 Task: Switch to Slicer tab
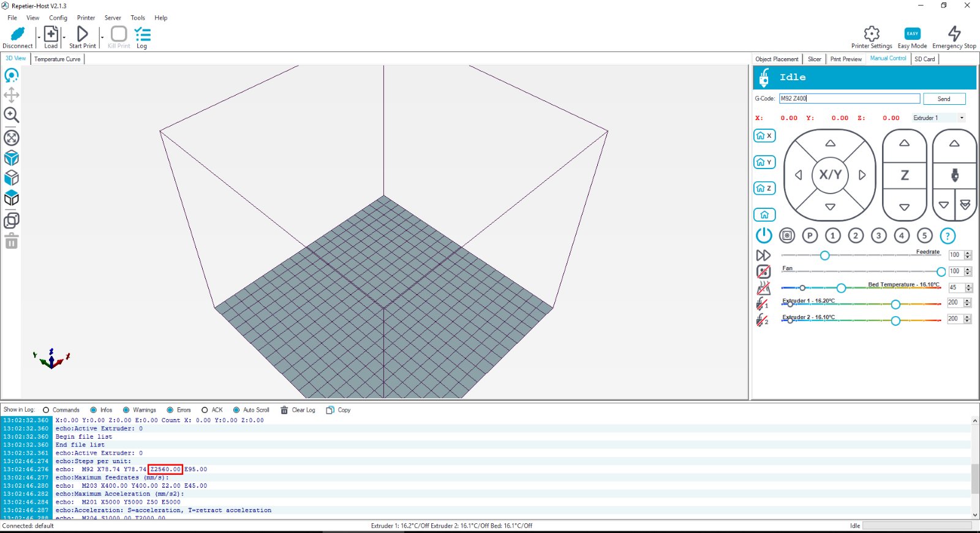815,59
